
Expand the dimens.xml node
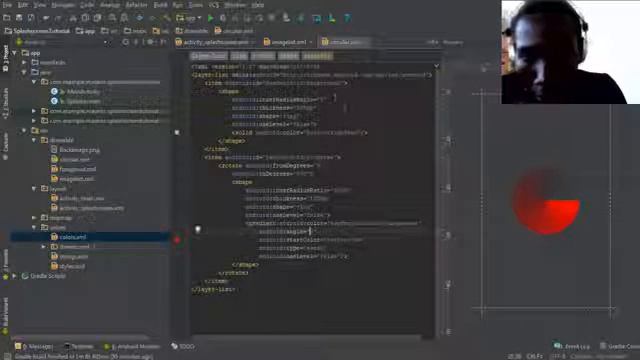[43, 247]
